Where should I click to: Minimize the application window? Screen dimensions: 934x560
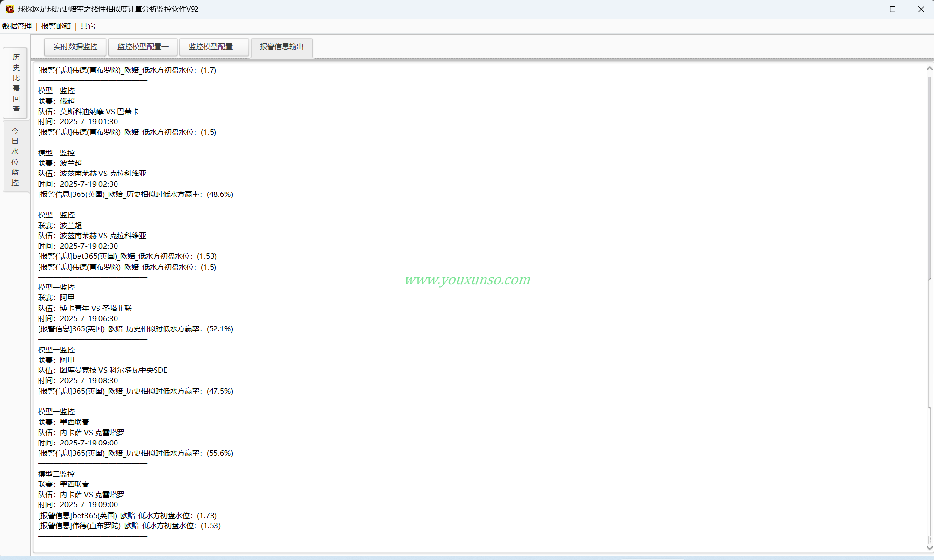pyautogui.click(x=864, y=9)
